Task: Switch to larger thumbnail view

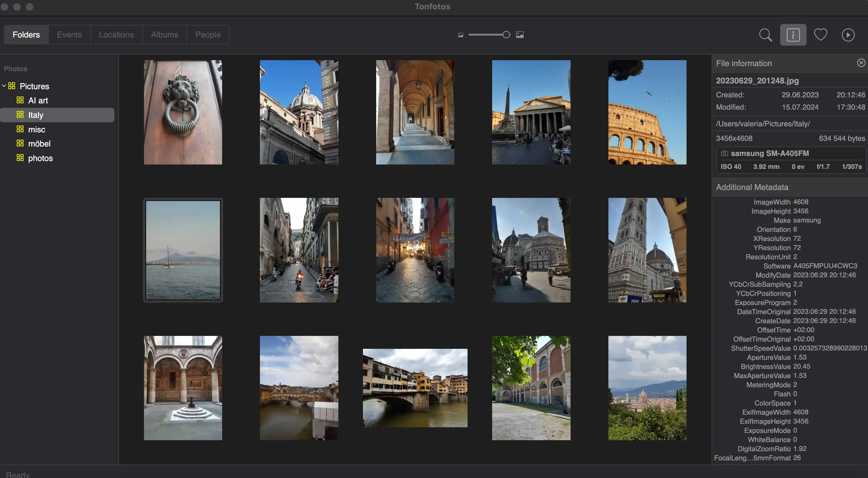Action: [519, 34]
